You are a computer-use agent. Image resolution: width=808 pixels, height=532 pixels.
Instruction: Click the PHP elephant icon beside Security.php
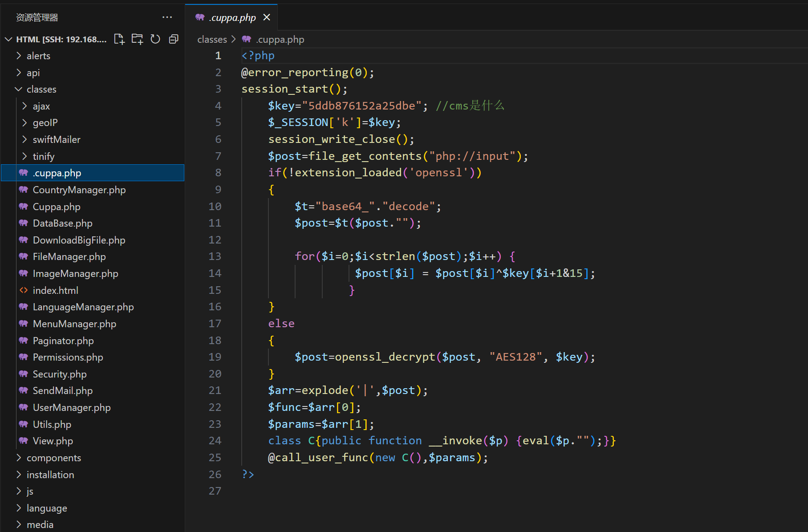(x=24, y=374)
